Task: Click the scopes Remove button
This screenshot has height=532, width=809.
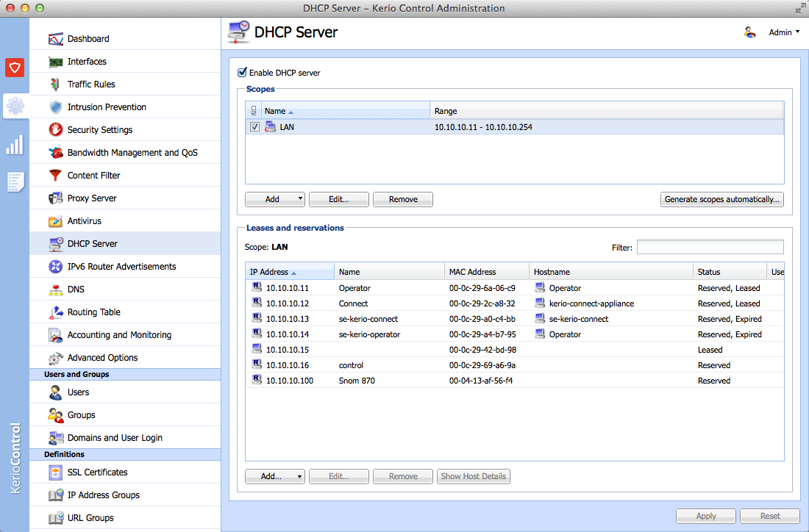Action: (x=403, y=200)
